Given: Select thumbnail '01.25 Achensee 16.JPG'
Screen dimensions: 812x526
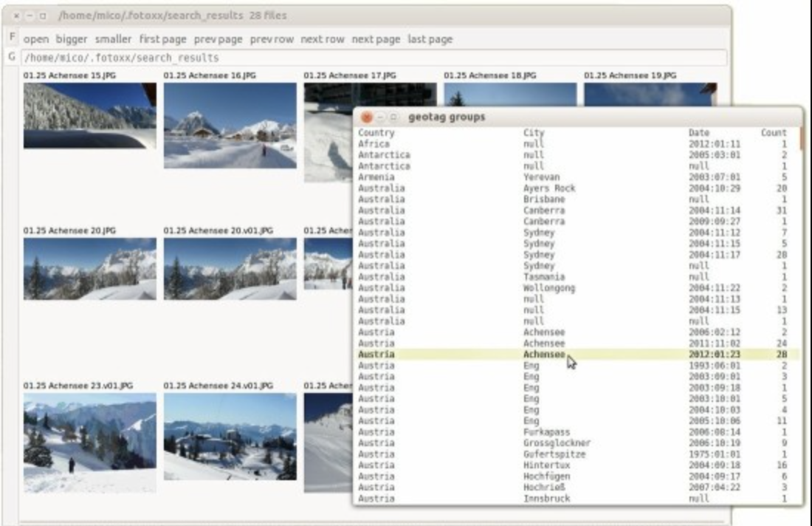Looking at the screenshot, I should pyautogui.click(x=230, y=125).
